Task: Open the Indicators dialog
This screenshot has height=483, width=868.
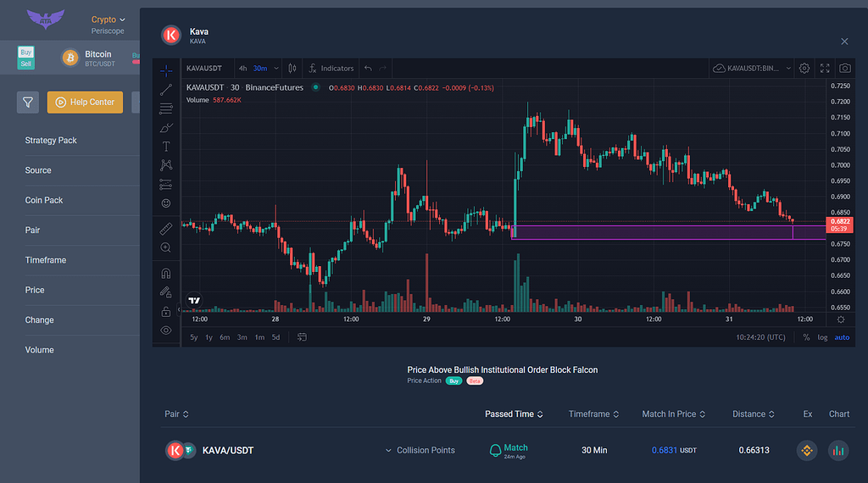Action: click(331, 69)
